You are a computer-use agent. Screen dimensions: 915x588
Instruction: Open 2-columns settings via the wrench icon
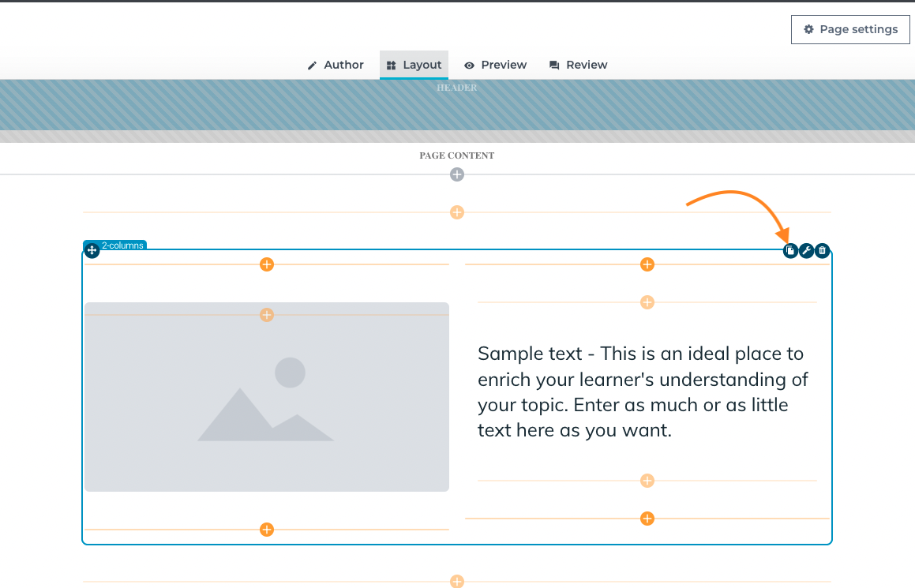[807, 251]
